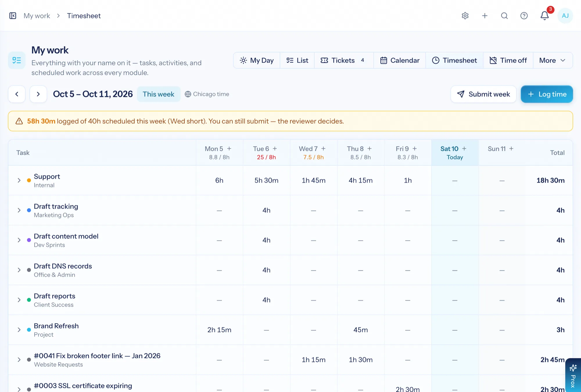Add time on Sun 11 plus icon

coord(511,149)
